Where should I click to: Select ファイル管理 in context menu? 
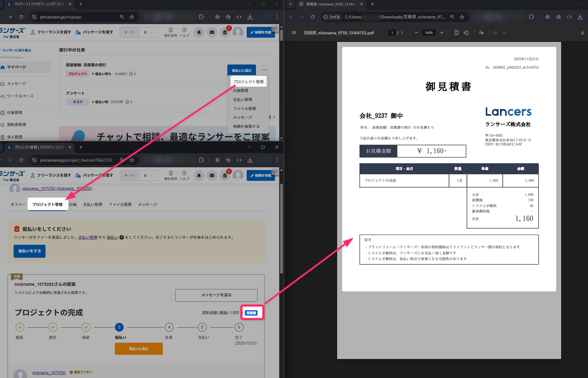(244, 109)
